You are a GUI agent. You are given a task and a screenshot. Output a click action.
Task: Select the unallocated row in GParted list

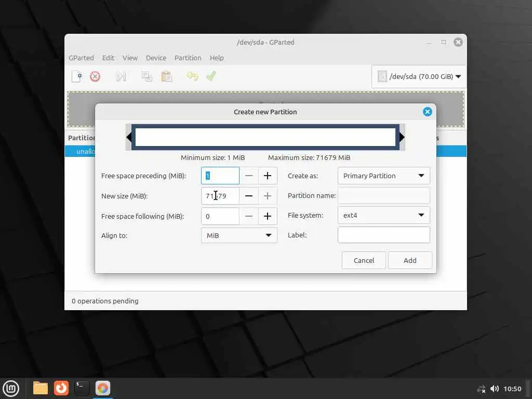[79, 151]
